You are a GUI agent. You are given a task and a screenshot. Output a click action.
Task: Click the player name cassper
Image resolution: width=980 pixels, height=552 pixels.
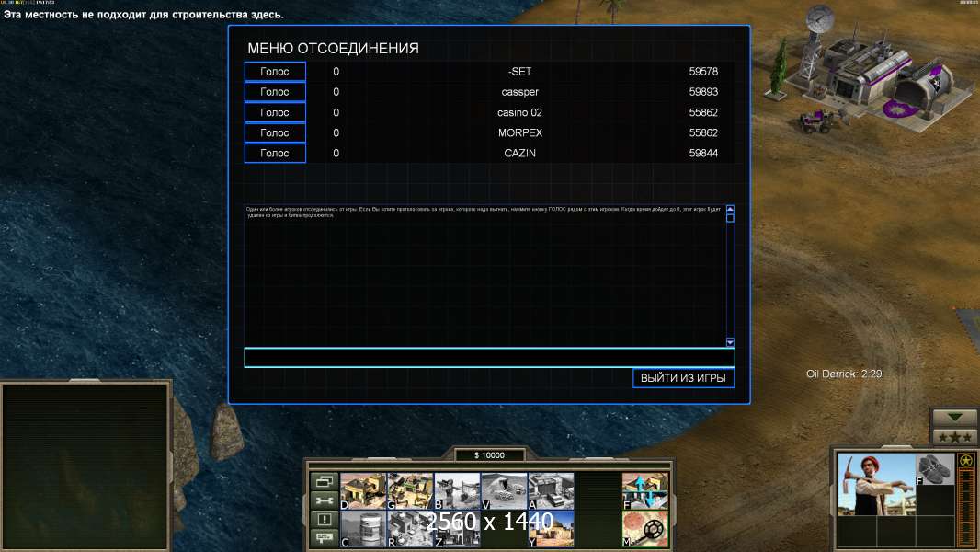click(520, 92)
